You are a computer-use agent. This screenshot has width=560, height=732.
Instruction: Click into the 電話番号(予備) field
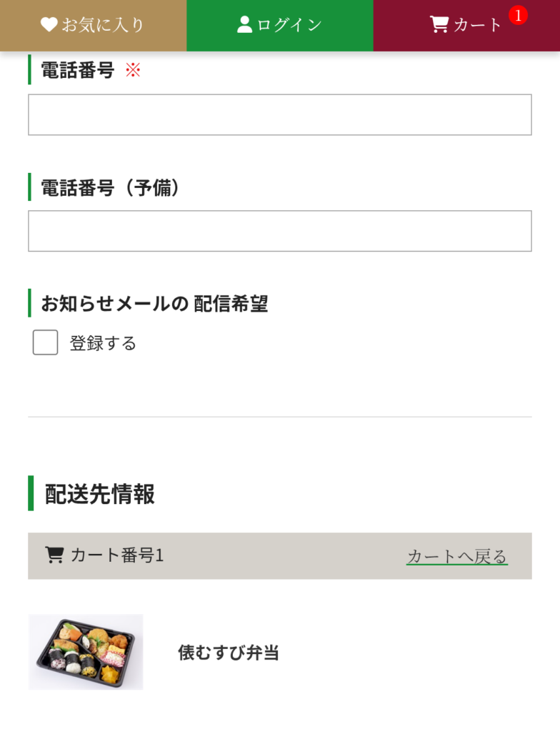[x=280, y=231]
